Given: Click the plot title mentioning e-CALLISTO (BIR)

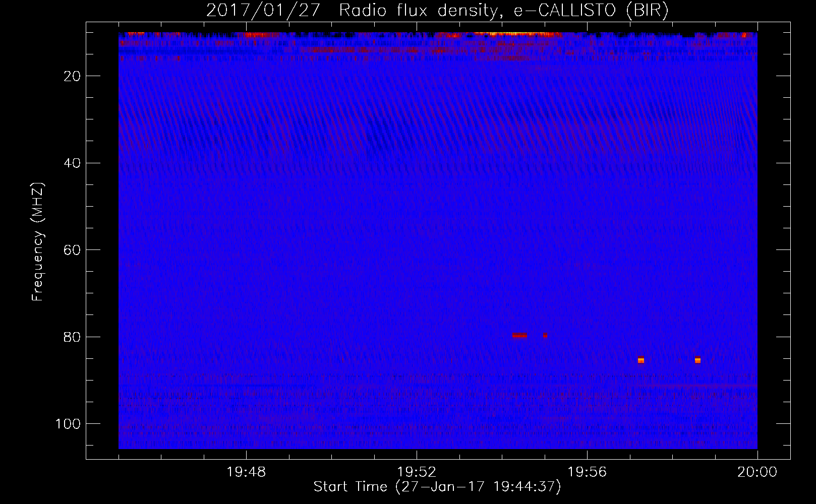Looking at the screenshot, I should [x=437, y=11].
